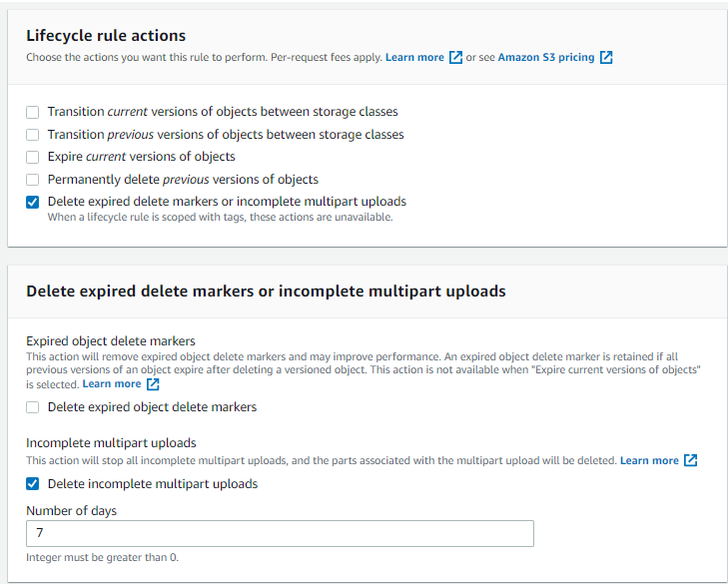Click the Lifecycle rule actions heading
Screen dimensions: 728x584
(106, 36)
